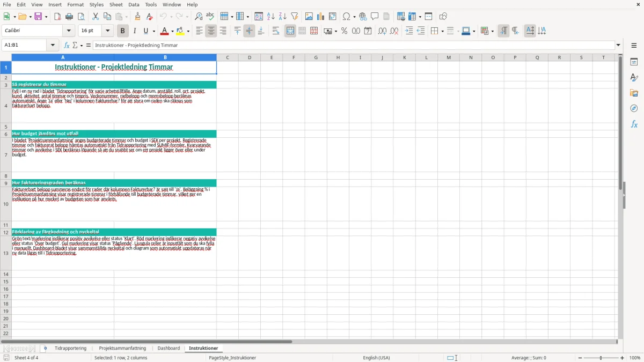Image resolution: width=644 pixels, height=362 pixels.
Task: Click the zoom out minus button
Action: point(580,358)
